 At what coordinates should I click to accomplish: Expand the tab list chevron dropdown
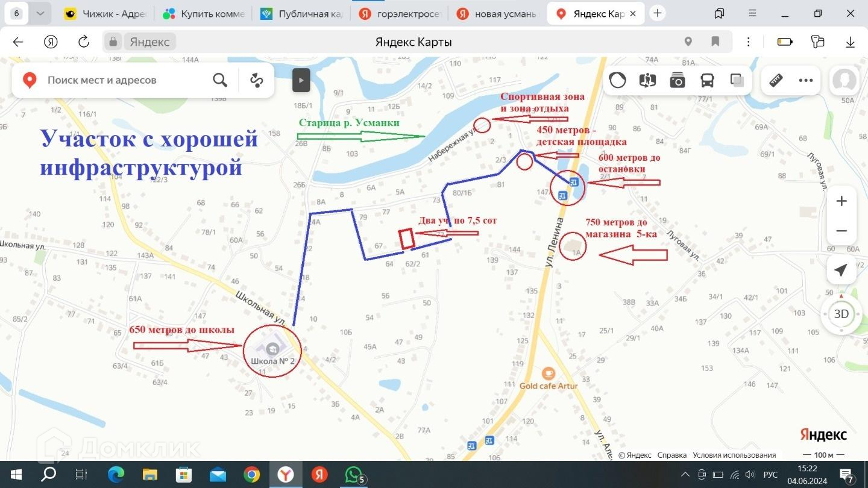40,13
